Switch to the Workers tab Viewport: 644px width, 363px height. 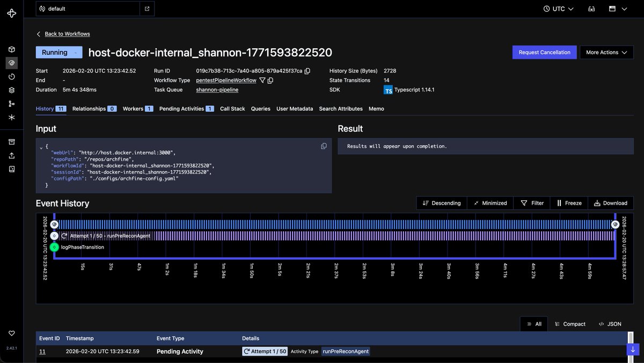coord(138,108)
